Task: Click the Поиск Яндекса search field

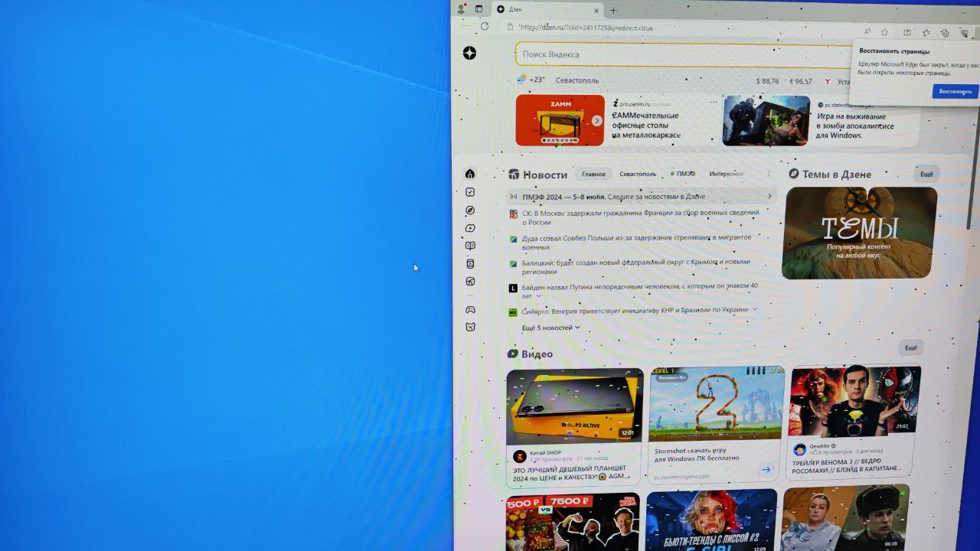Action: [x=685, y=54]
